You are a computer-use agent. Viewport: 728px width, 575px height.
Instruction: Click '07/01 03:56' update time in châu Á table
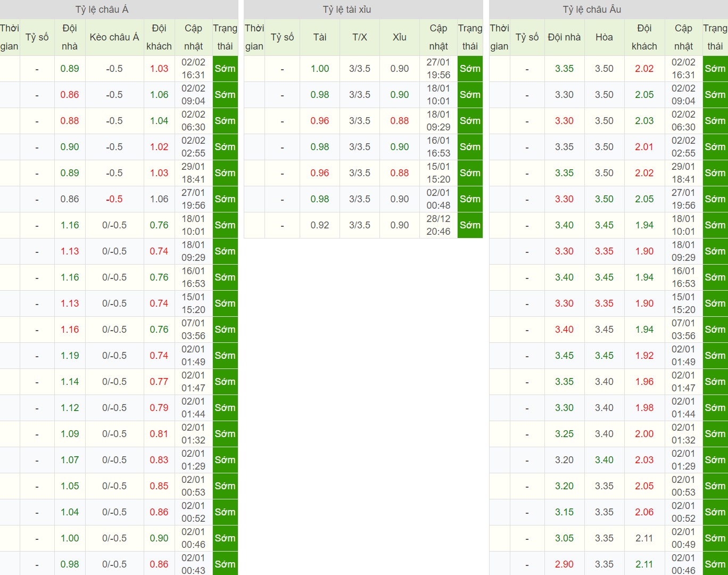tap(193, 330)
